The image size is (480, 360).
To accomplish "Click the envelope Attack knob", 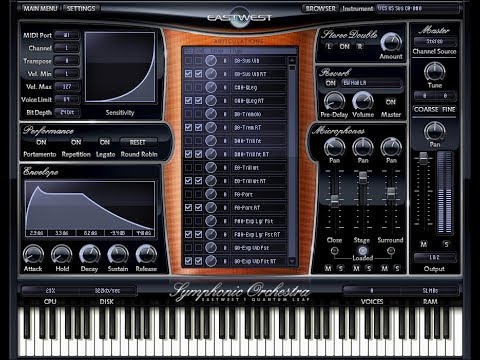I will click(33, 255).
